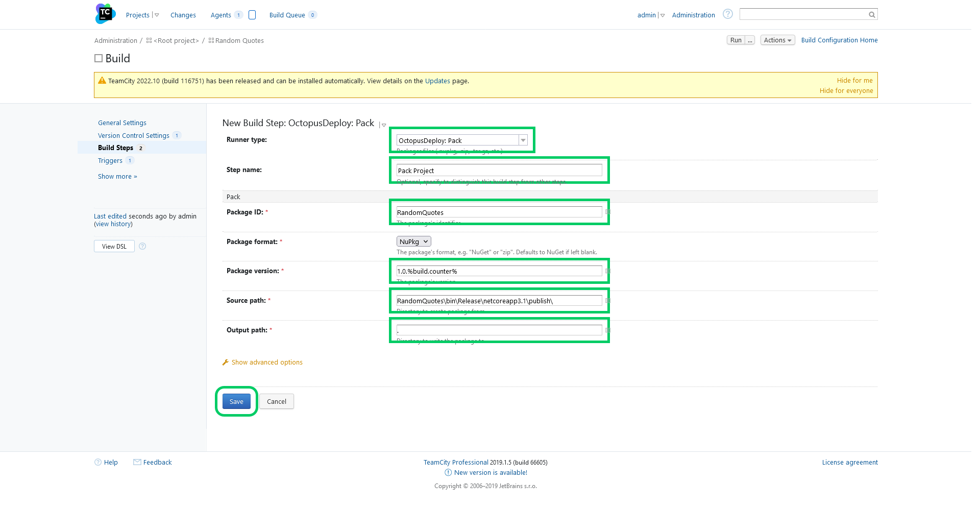Open the Package format NuPkg dropdown
Viewport: 980px width, 508px height.
[x=414, y=241]
